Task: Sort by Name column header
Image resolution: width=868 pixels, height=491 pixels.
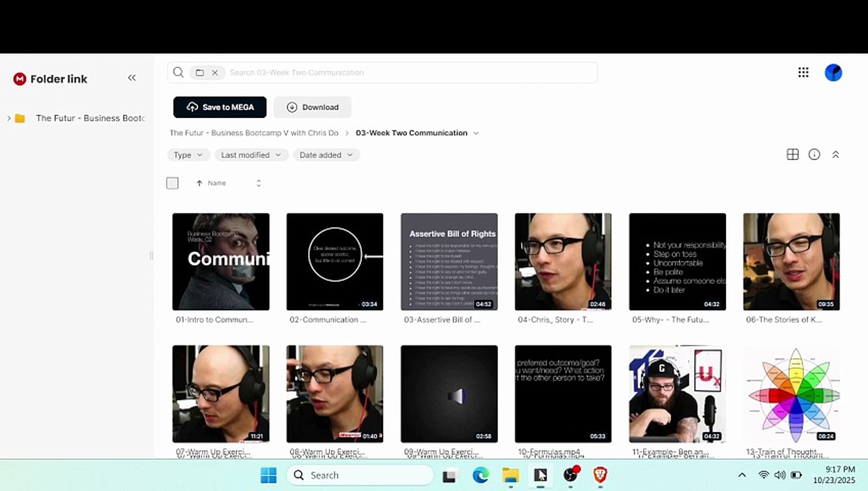Action: [216, 183]
